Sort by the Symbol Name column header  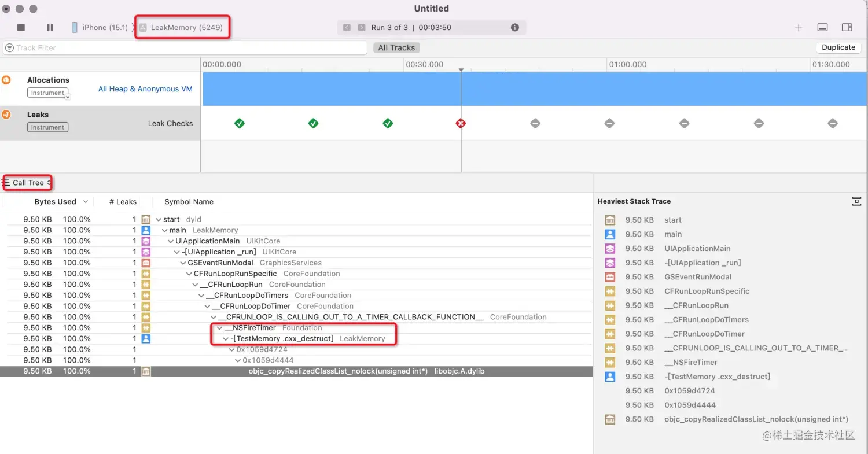(189, 202)
